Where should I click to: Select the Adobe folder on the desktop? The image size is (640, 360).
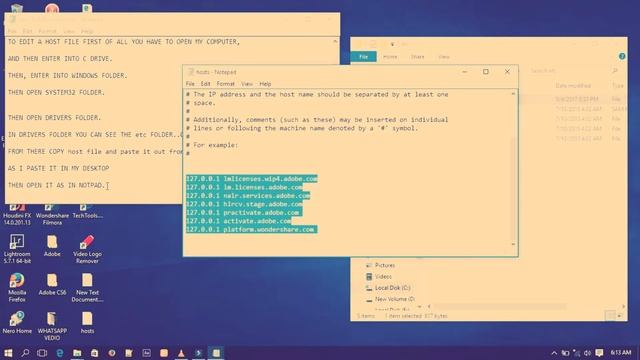(52, 246)
